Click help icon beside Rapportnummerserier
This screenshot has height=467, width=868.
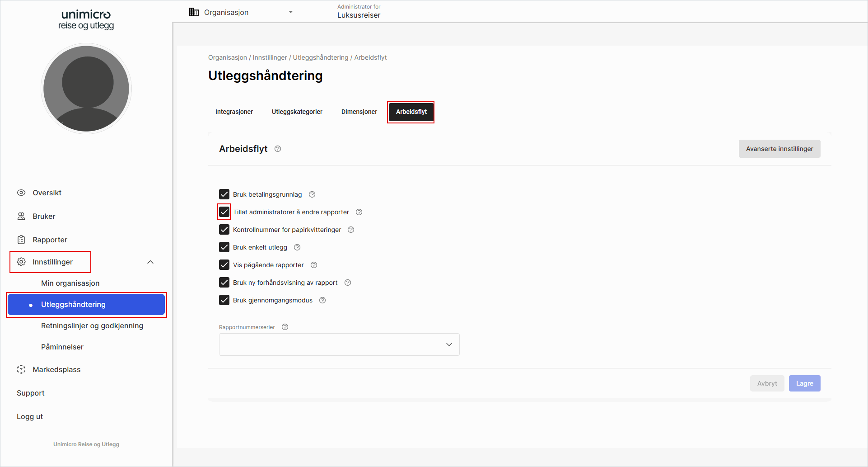click(285, 327)
